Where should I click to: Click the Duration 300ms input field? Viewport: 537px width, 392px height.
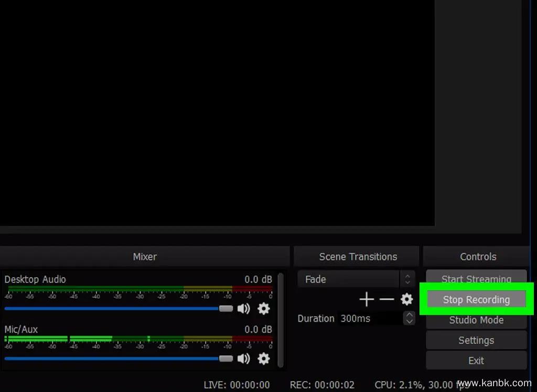[370, 318]
